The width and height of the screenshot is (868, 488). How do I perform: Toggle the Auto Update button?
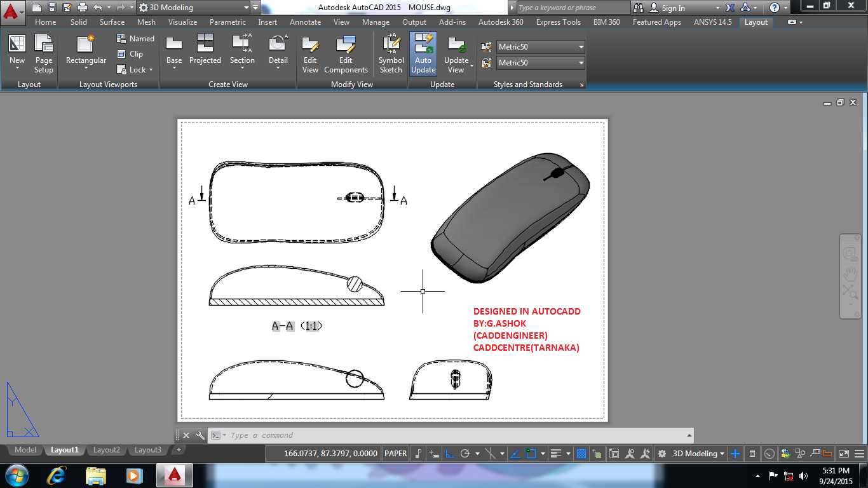point(423,54)
